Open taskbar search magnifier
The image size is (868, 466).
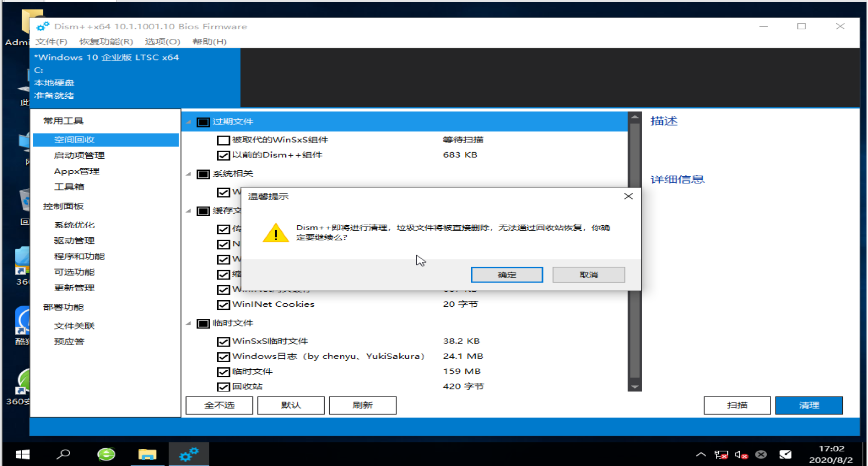click(x=64, y=454)
